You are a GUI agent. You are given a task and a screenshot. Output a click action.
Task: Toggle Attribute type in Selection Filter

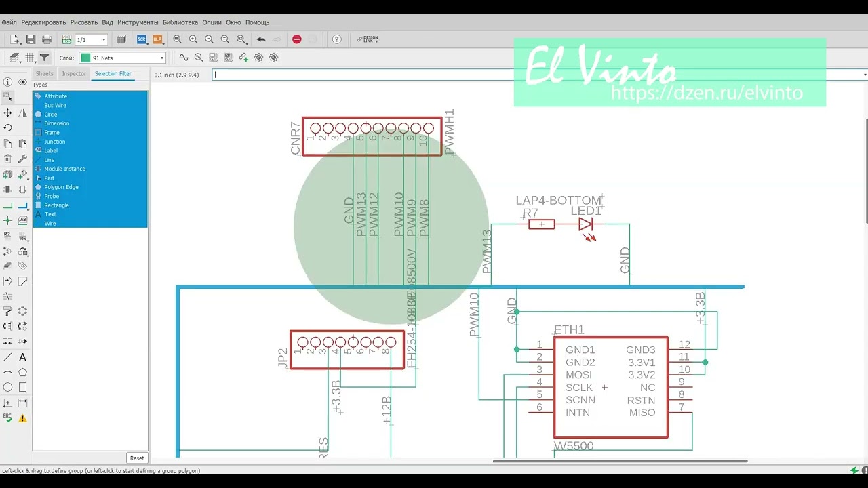coord(90,96)
